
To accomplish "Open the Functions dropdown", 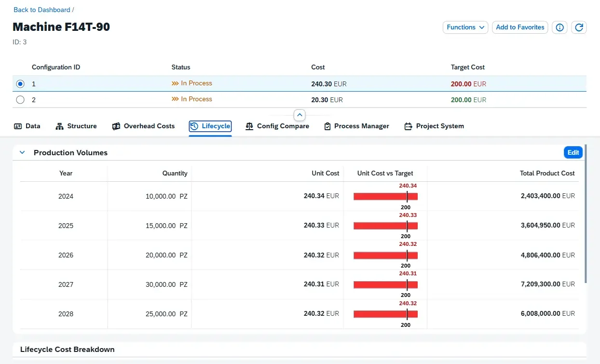I will [464, 27].
